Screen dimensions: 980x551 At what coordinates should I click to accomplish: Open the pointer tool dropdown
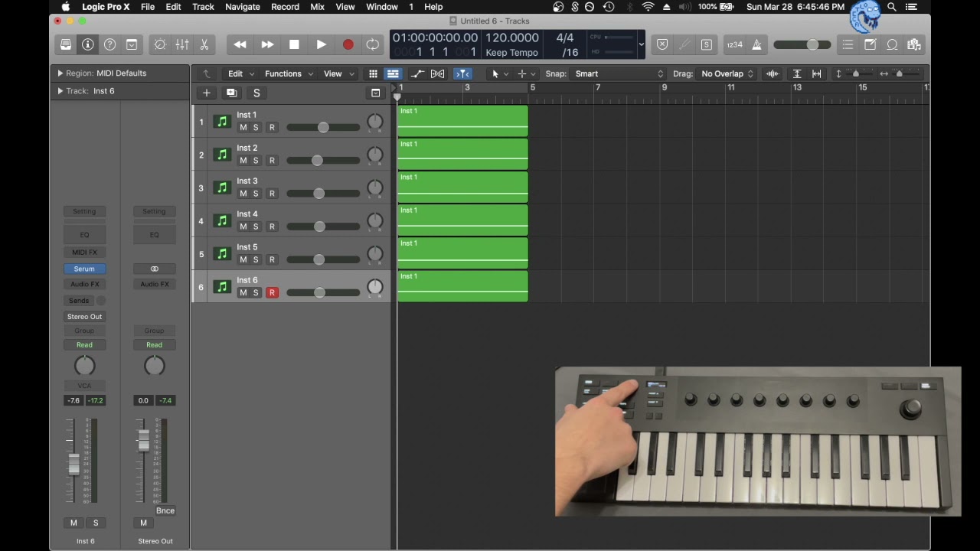500,73
